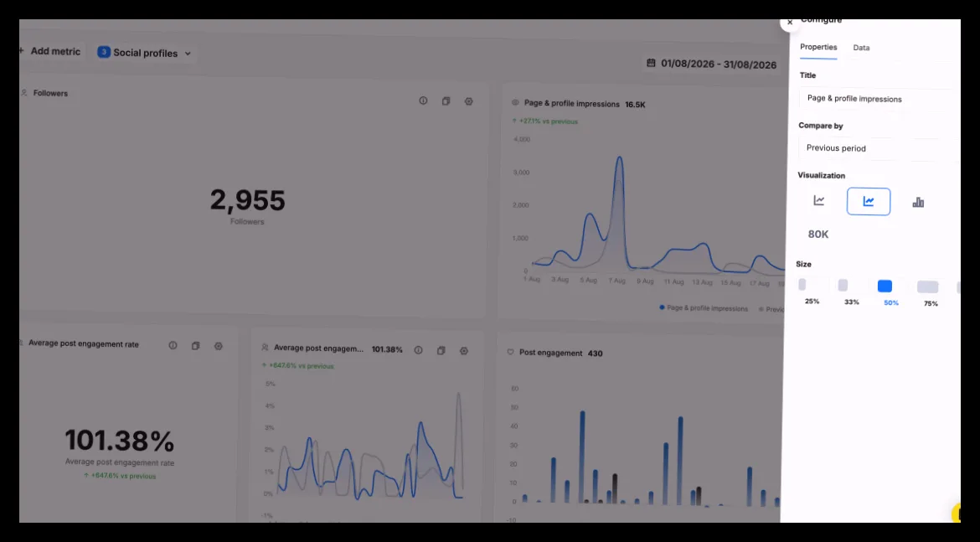Viewport: 980px width, 542px height.
Task: Open info for the Followers card
Action: (423, 101)
